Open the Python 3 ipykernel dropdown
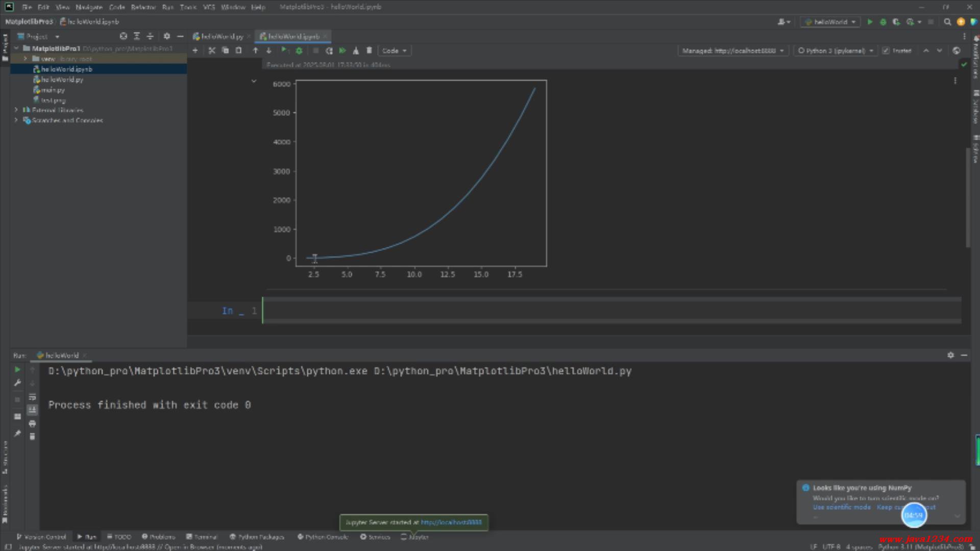This screenshot has height=551, width=980. (836, 51)
